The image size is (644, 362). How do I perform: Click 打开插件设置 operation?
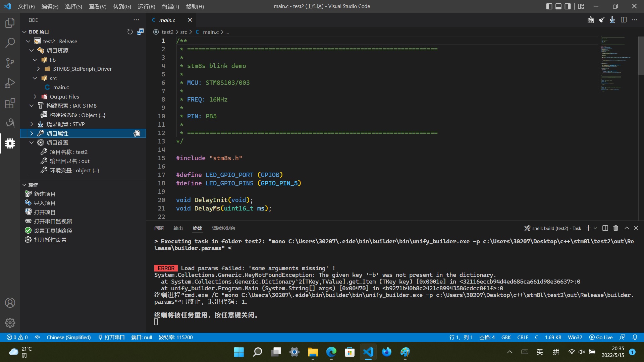click(x=50, y=240)
